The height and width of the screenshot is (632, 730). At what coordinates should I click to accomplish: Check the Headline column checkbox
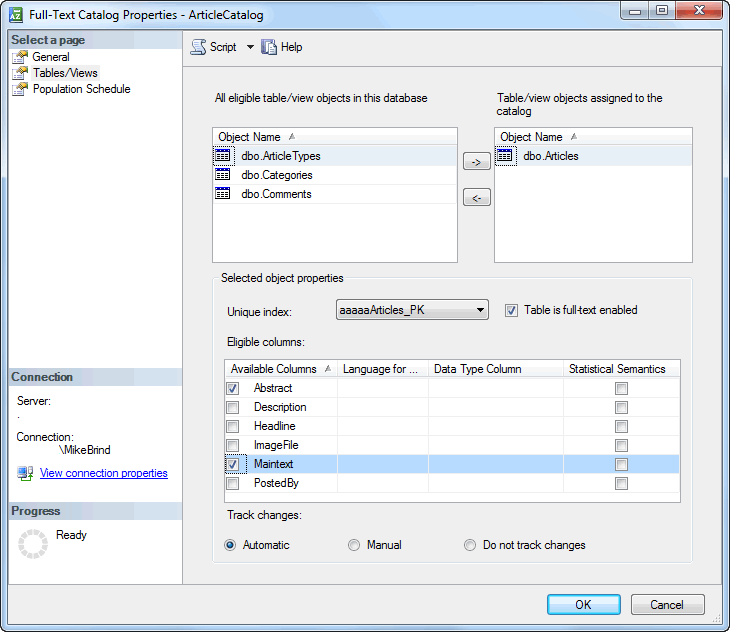point(233,426)
